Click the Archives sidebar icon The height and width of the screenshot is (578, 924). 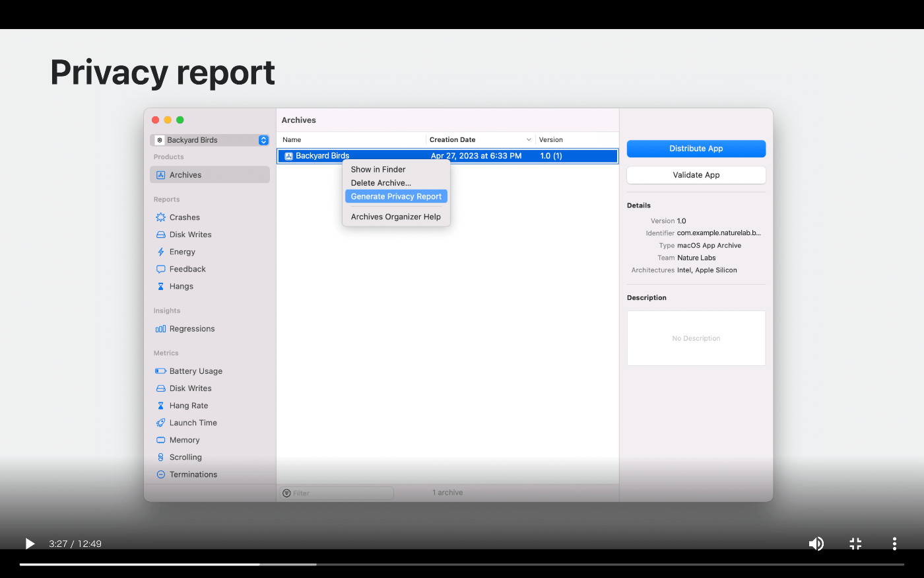160,175
